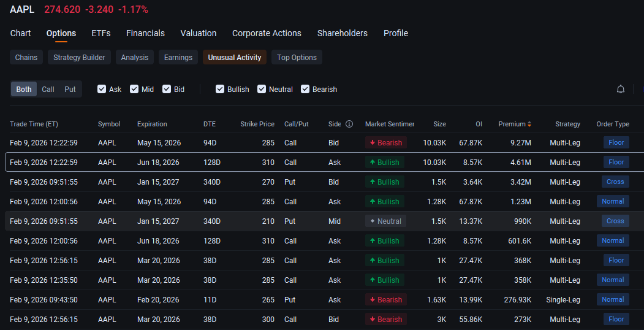This screenshot has width=644, height=330.
Task: Click the Normal tag on the 1.23M row
Action: [613, 201]
